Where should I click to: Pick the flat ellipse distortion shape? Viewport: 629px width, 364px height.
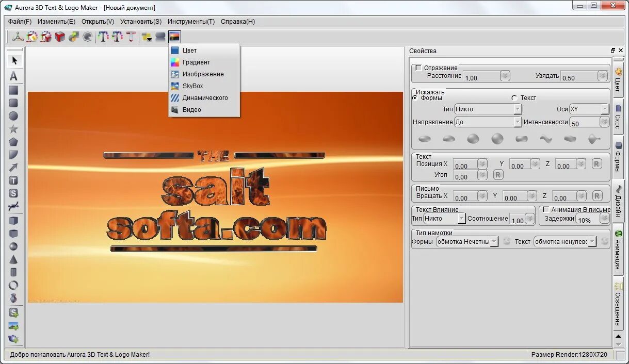(424, 139)
